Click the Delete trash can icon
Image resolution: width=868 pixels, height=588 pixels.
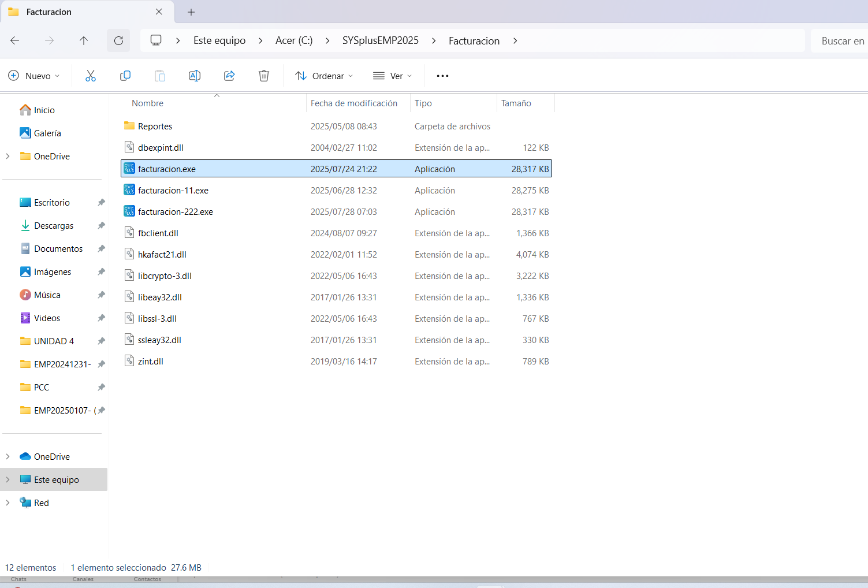click(264, 76)
